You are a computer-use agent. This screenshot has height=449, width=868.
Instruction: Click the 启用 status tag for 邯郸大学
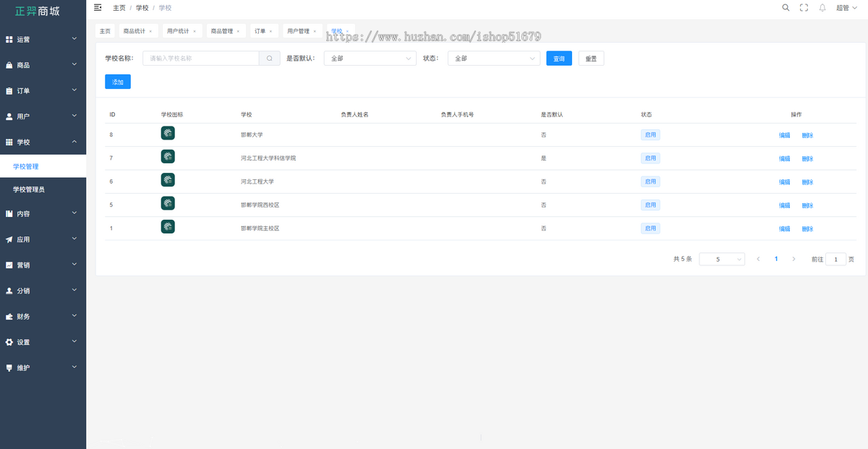pyautogui.click(x=650, y=134)
